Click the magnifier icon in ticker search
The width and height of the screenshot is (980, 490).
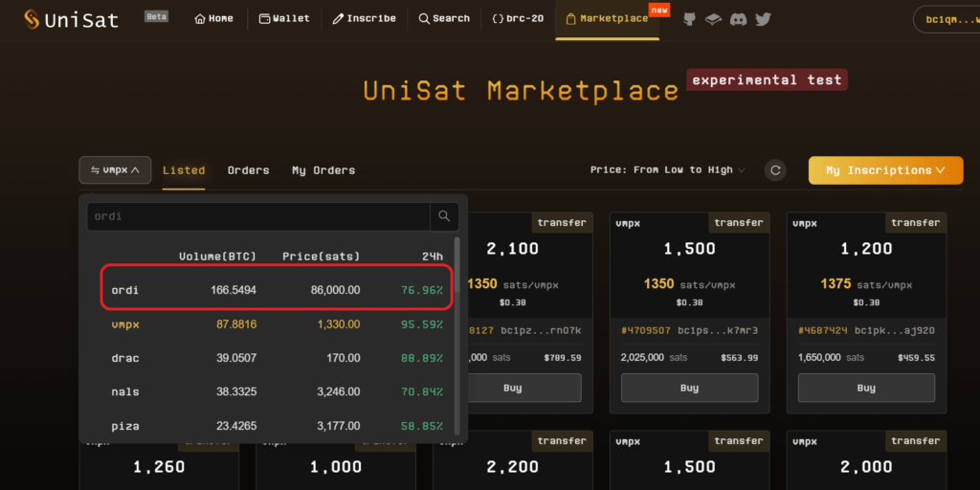pyautogui.click(x=444, y=216)
